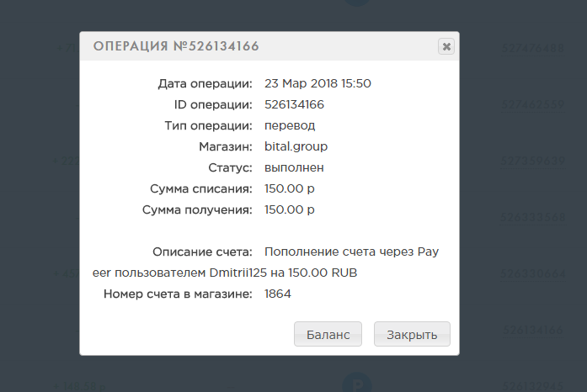Click the shop invoice number 1864
This screenshot has width=587, height=392.
(x=277, y=294)
